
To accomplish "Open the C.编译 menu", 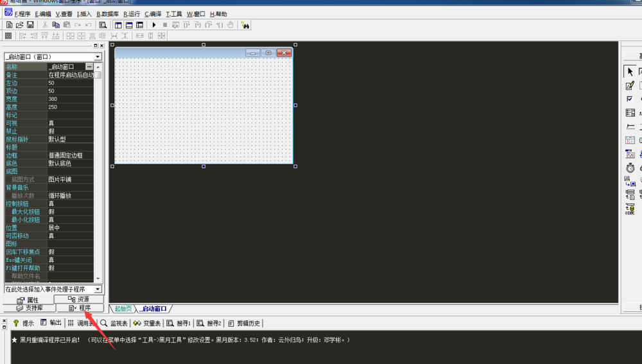I will click(153, 14).
